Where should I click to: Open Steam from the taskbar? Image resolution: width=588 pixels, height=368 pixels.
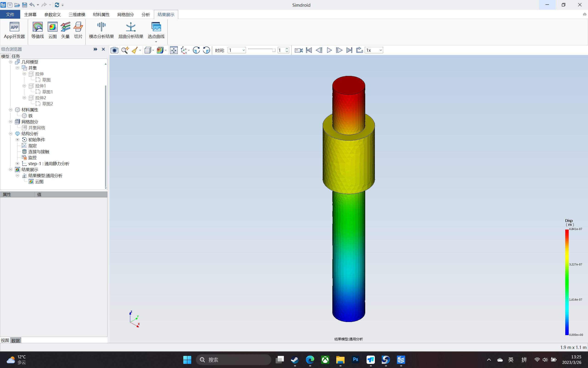point(295,359)
